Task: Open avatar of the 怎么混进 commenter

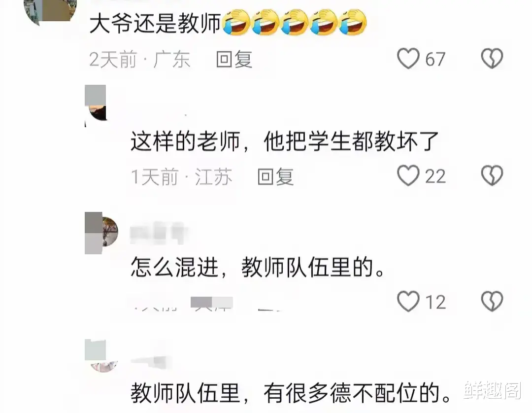Action: point(101,233)
